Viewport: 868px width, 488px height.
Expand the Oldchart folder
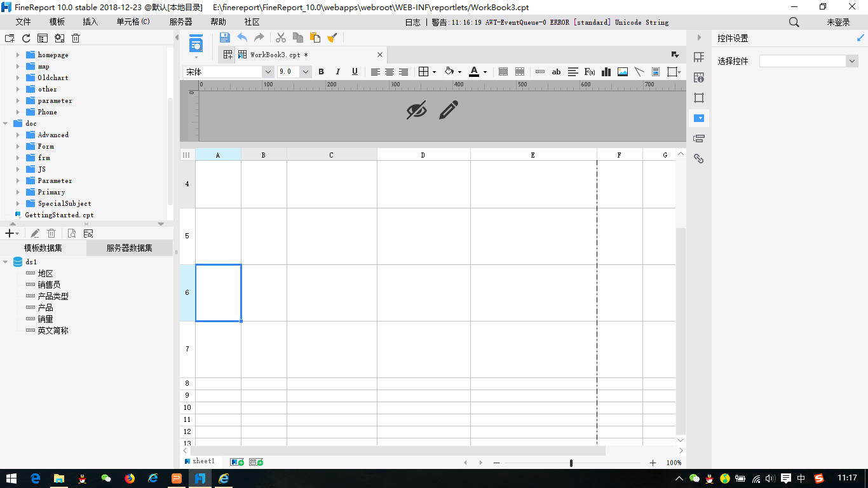point(18,78)
